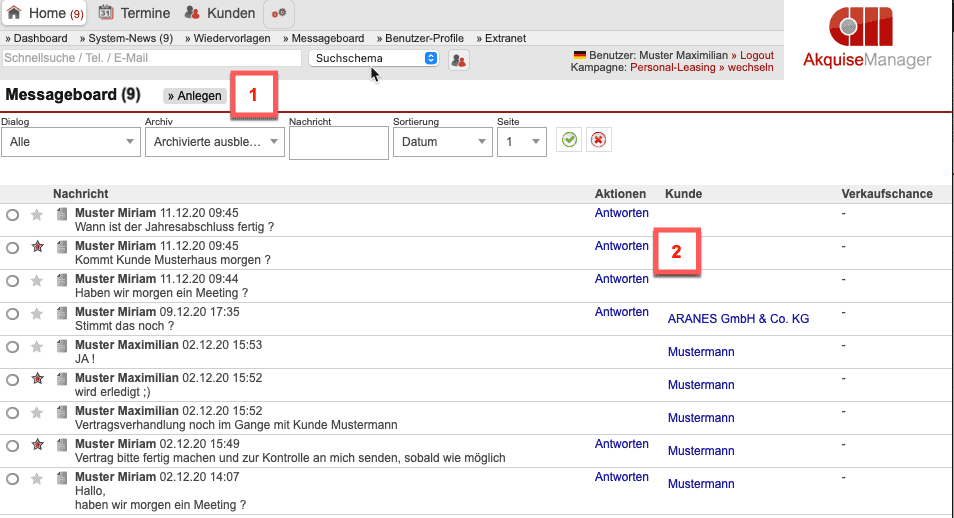
Task: Select radio button for 'Haben wir morgen ein Meeting' message
Action: click(x=12, y=280)
